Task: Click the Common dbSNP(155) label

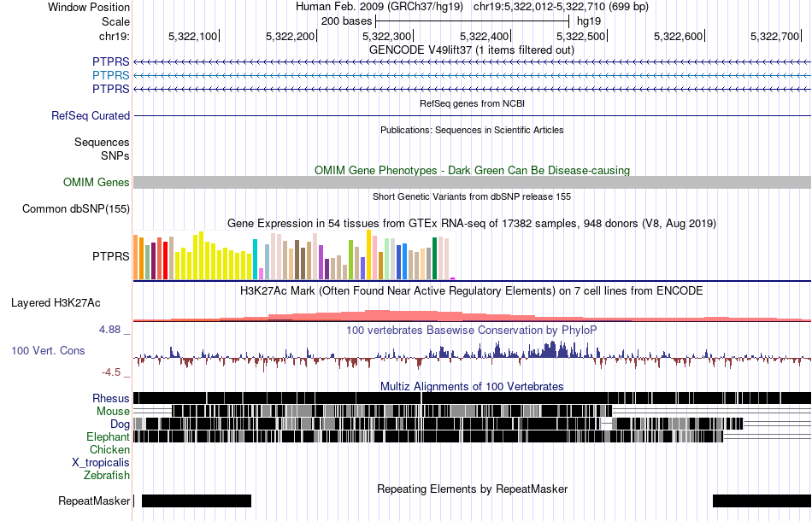Action: click(x=76, y=209)
